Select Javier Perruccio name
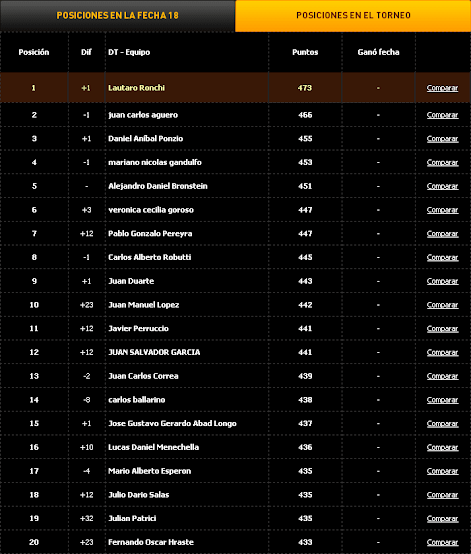Image resolution: width=471 pixels, height=554 pixels. 138,329
